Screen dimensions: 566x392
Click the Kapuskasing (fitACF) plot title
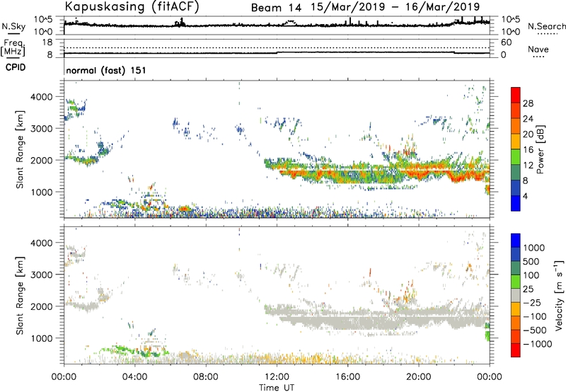(x=132, y=6)
